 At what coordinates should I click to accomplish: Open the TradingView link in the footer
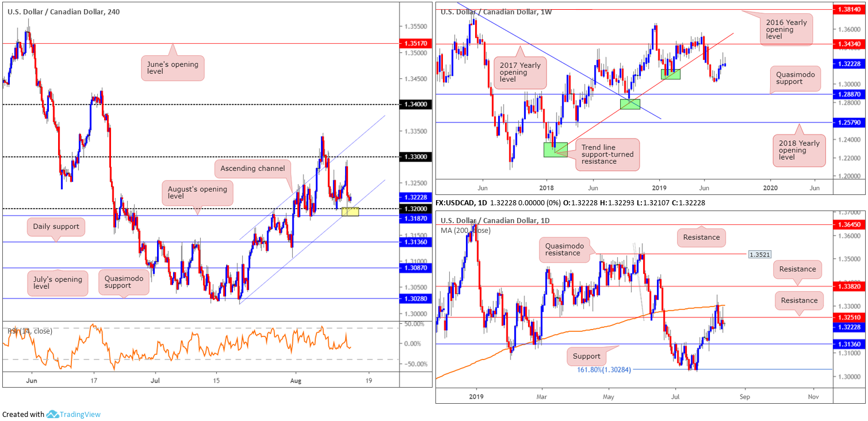[79, 414]
